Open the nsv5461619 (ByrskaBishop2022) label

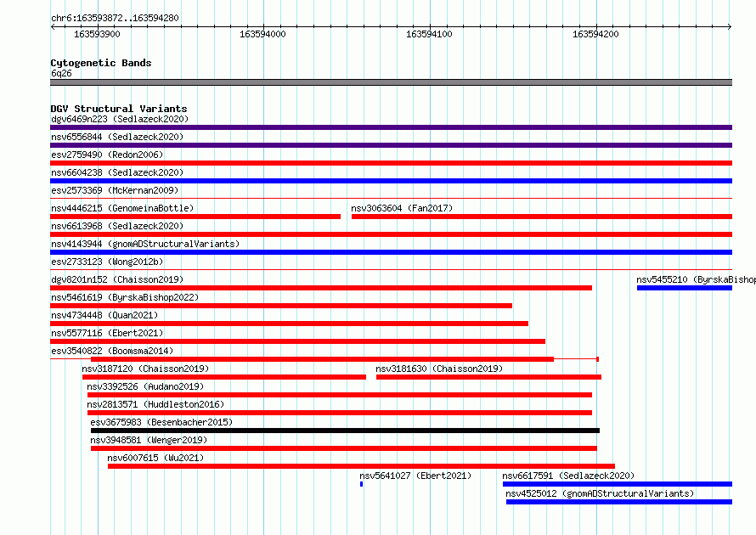coord(125,297)
